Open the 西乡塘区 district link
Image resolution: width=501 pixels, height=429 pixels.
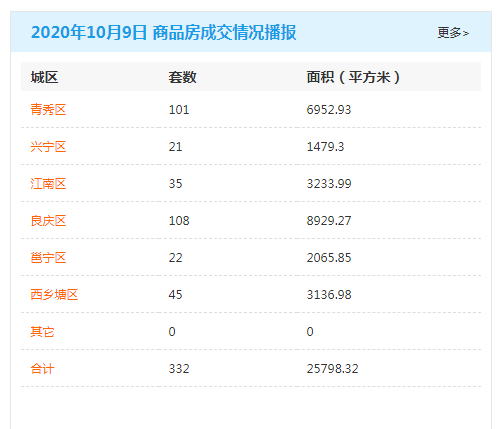point(54,294)
